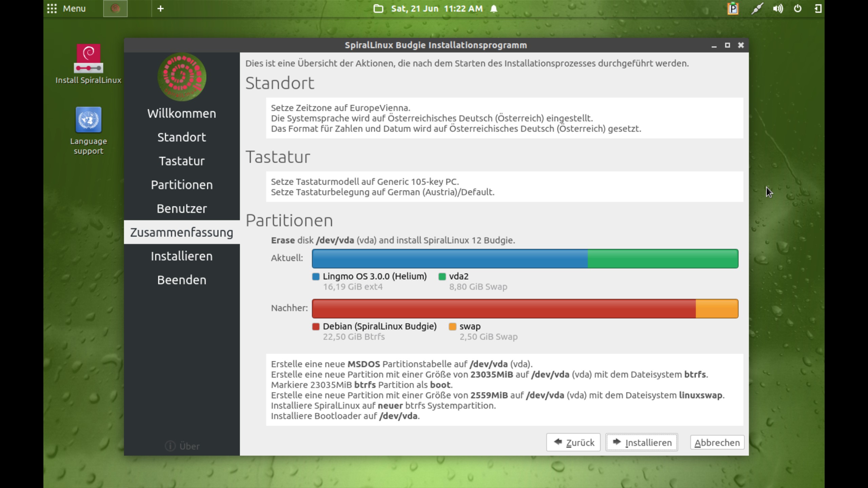
Task: Click the green vda2 legend swatch
Action: tap(442, 277)
